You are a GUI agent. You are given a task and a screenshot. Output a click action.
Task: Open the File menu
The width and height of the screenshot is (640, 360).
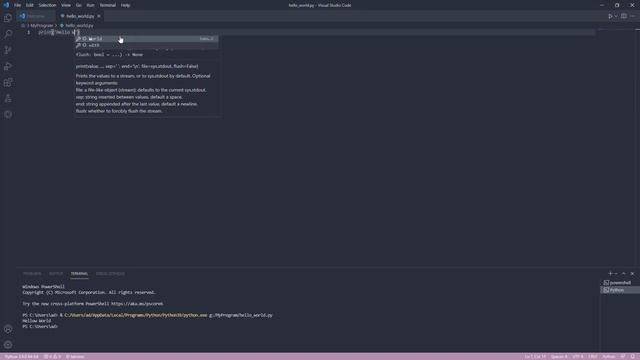[18, 5]
